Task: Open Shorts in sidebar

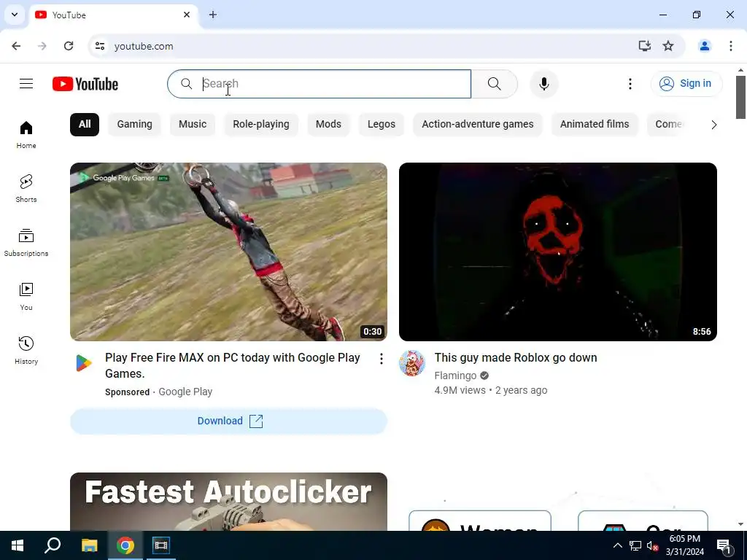Action: click(26, 189)
